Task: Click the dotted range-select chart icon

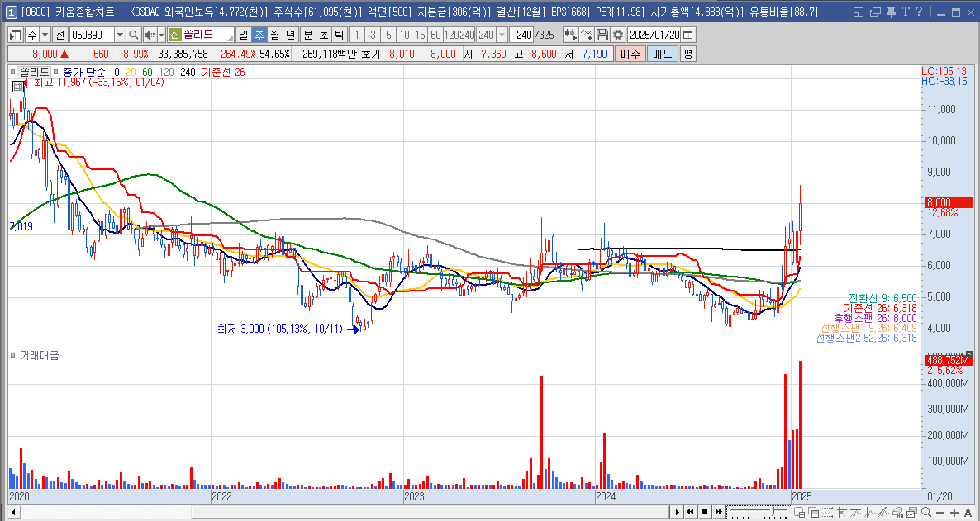Action: tap(827, 512)
